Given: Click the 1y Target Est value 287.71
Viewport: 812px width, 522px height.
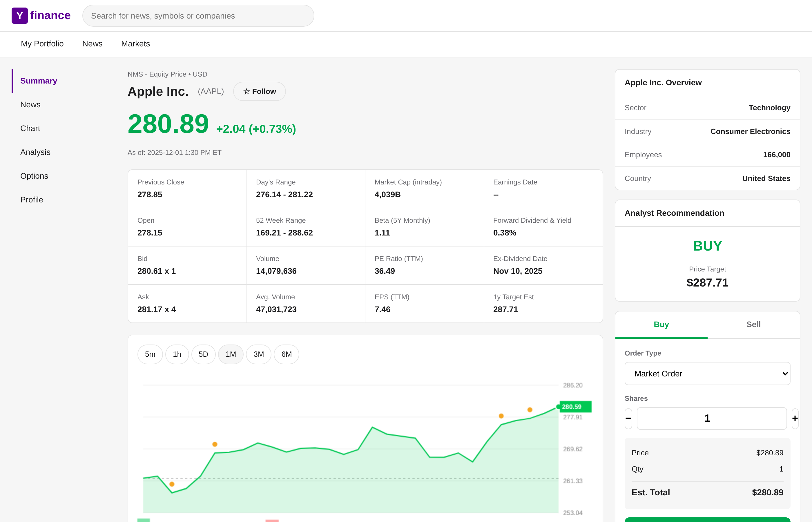Looking at the screenshot, I should [x=505, y=309].
